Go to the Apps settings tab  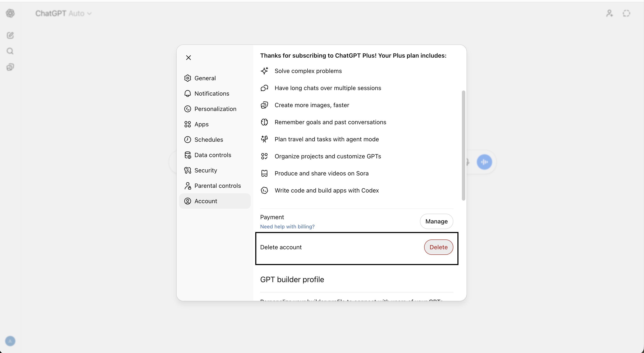click(x=201, y=124)
